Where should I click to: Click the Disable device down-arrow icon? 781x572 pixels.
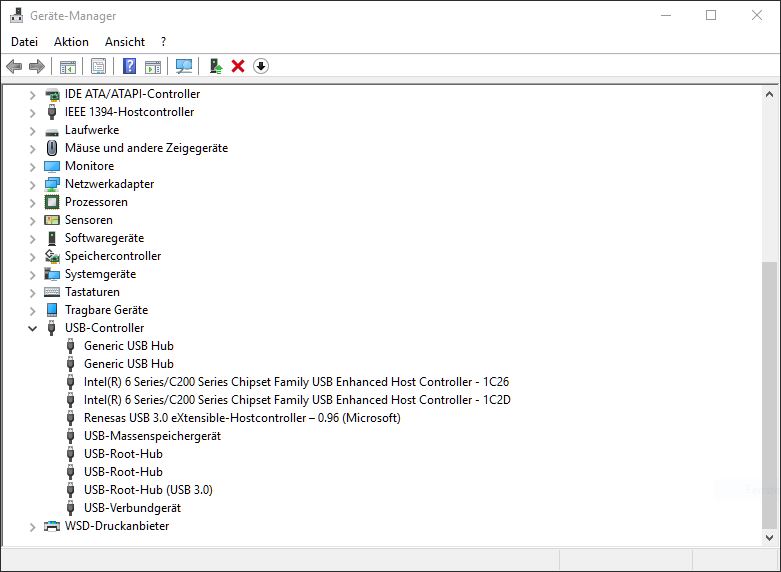(x=261, y=66)
